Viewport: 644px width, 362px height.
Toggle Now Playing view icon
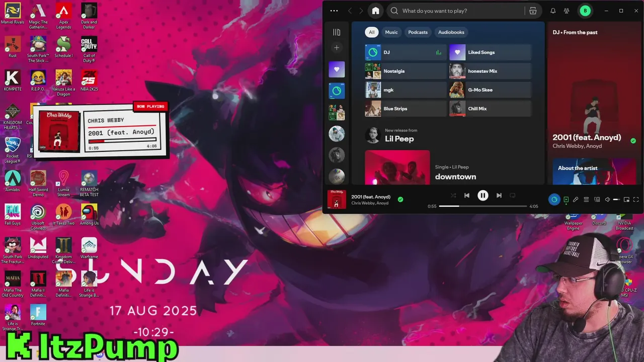pyautogui.click(x=566, y=200)
